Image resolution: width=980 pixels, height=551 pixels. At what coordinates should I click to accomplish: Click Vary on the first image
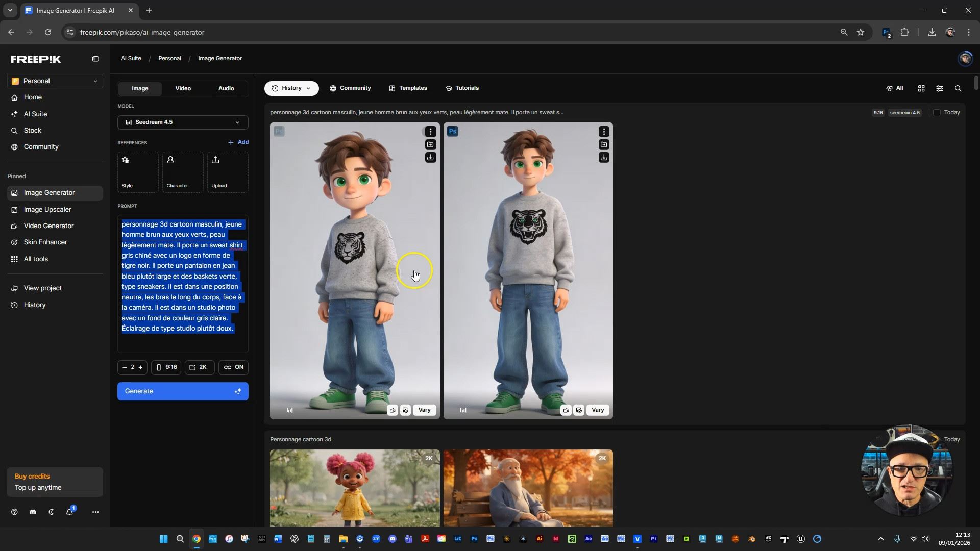click(x=424, y=410)
